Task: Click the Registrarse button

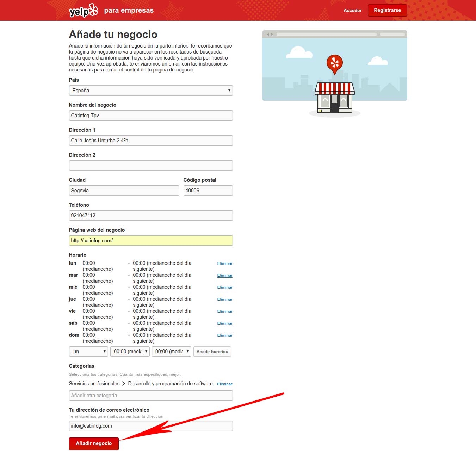Action: (387, 10)
